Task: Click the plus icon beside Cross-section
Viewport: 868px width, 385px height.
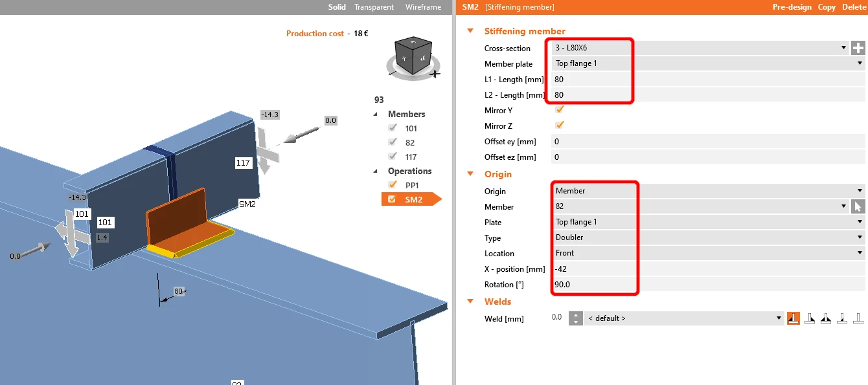Action: (858, 48)
